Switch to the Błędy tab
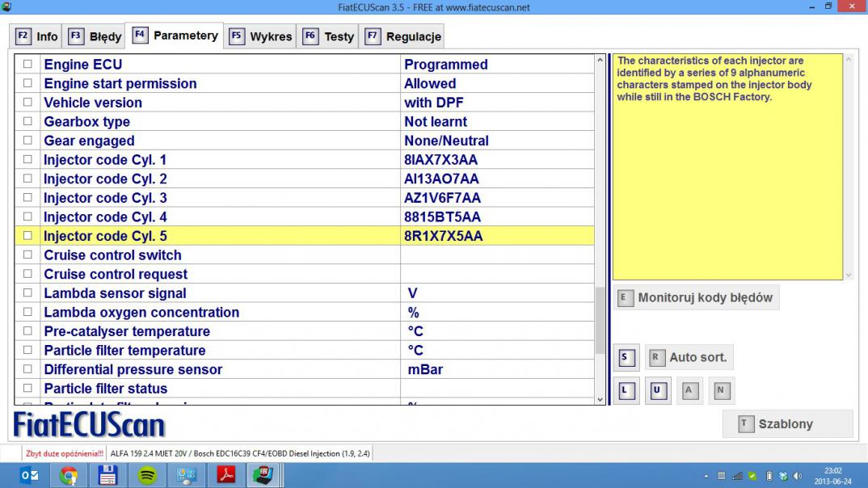The image size is (868, 488). (x=95, y=36)
